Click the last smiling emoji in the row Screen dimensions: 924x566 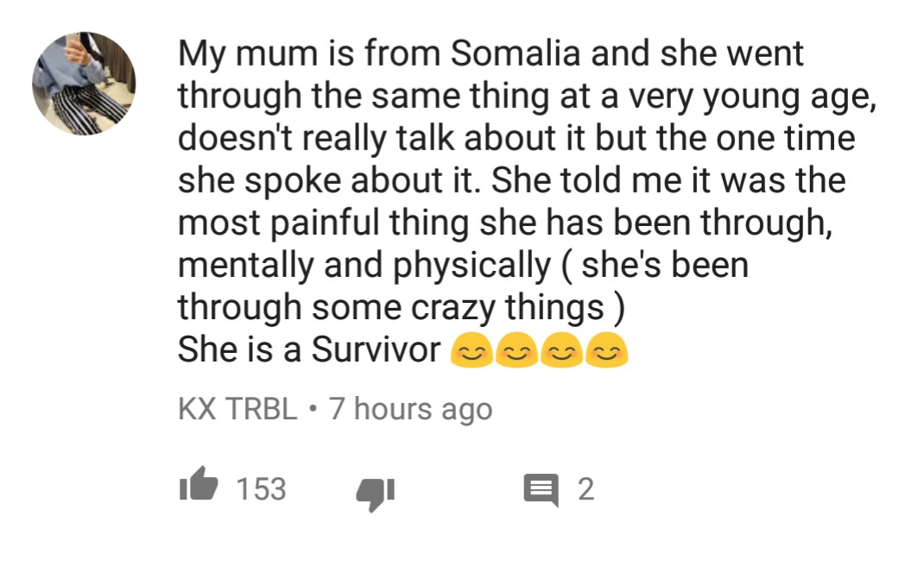point(606,351)
